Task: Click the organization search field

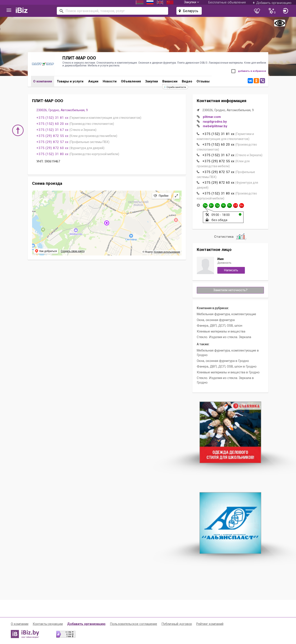Action: 112,11
